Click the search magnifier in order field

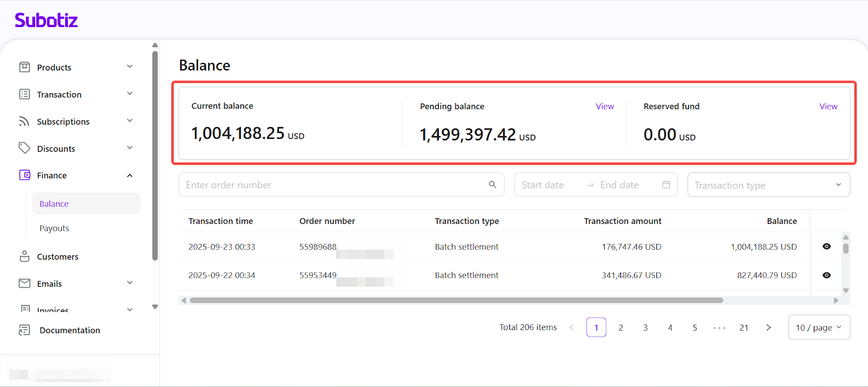[x=492, y=185]
